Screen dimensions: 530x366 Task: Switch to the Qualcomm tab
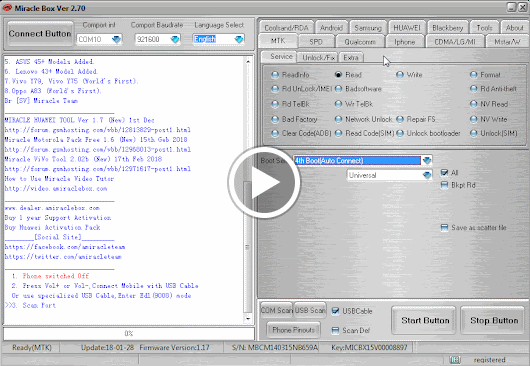point(360,42)
